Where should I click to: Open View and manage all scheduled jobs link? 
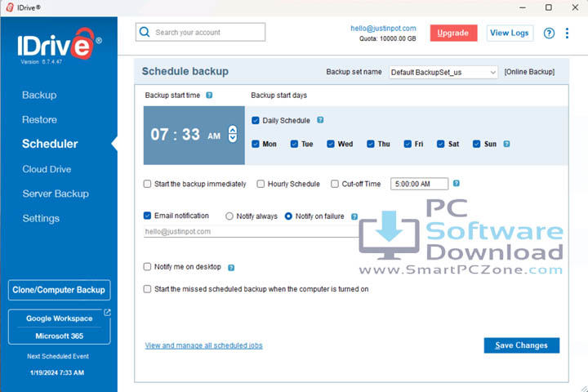(x=203, y=345)
